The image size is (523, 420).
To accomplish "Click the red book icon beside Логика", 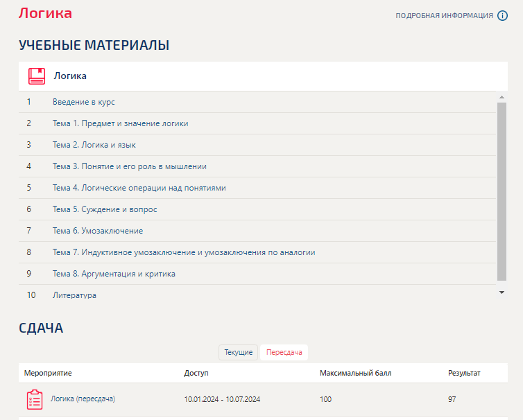I will click(x=37, y=76).
